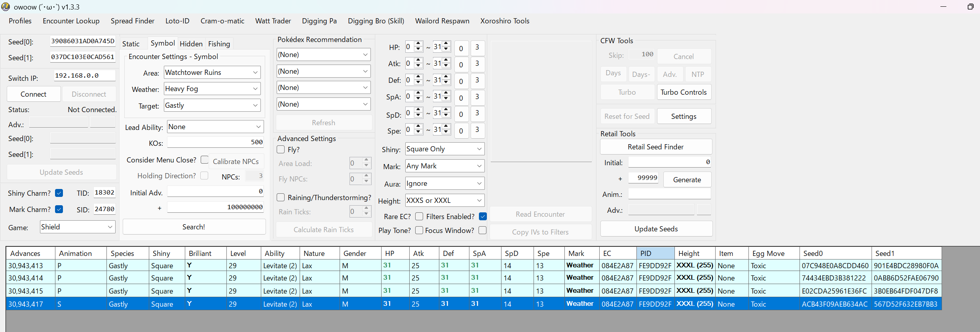Switch to the Fishing tab
The height and width of the screenshot is (332, 980).
click(x=219, y=44)
